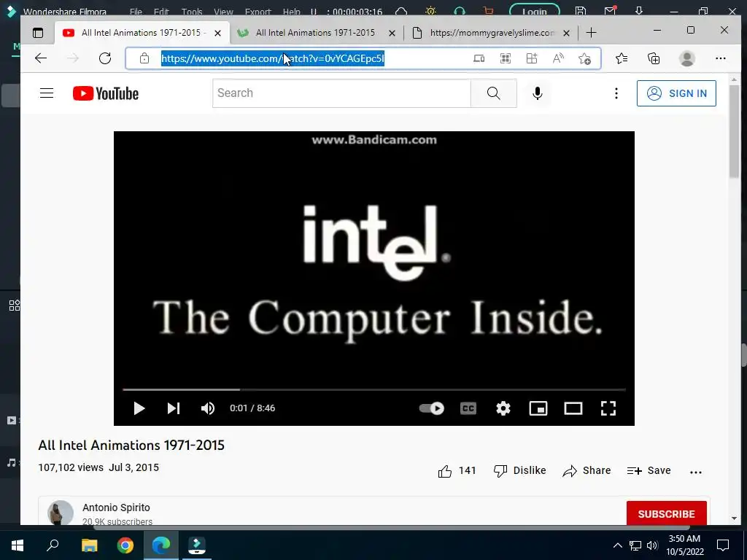Viewport: 747px width, 560px height.
Task: Go to the YouTube home logo
Action: [106, 93]
